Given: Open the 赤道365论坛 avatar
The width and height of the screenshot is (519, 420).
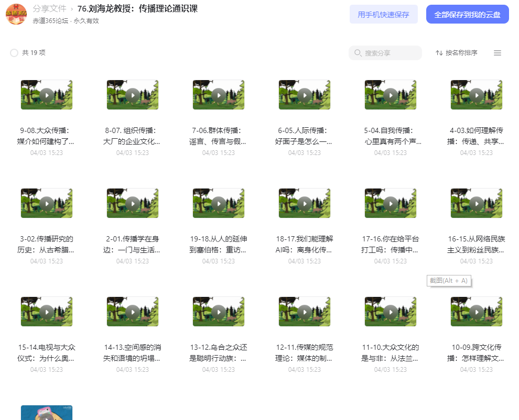Looking at the screenshot, I should [x=16, y=14].
